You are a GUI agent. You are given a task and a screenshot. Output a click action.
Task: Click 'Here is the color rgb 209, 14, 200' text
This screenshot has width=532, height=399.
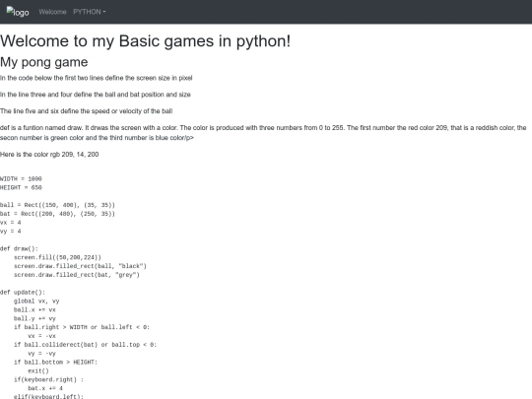click(49, 155)
